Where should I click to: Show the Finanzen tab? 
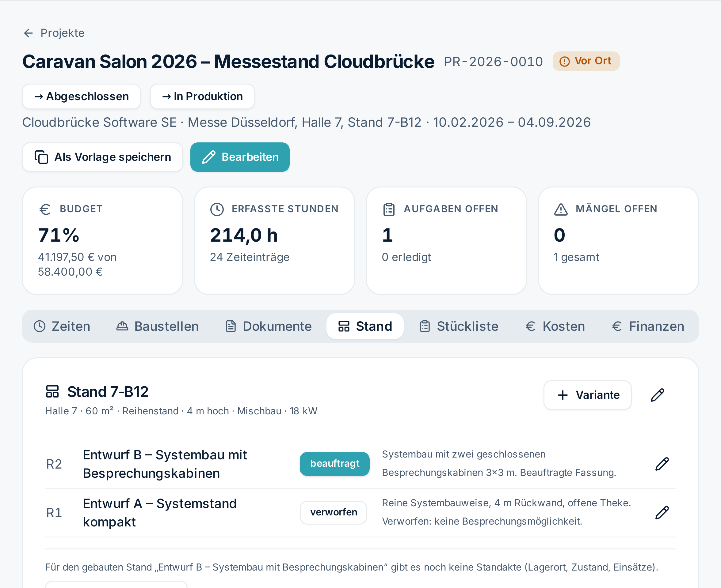coord(648,326)
